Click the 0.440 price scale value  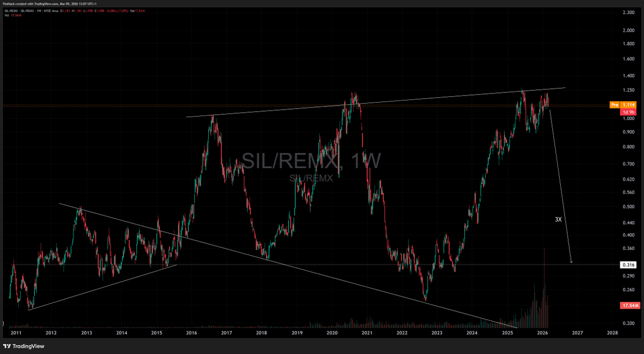628,222
